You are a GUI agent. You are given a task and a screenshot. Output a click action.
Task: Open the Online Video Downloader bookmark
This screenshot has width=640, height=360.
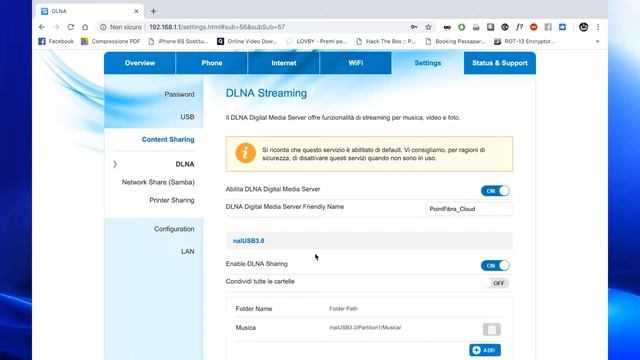tap(247, 41)
